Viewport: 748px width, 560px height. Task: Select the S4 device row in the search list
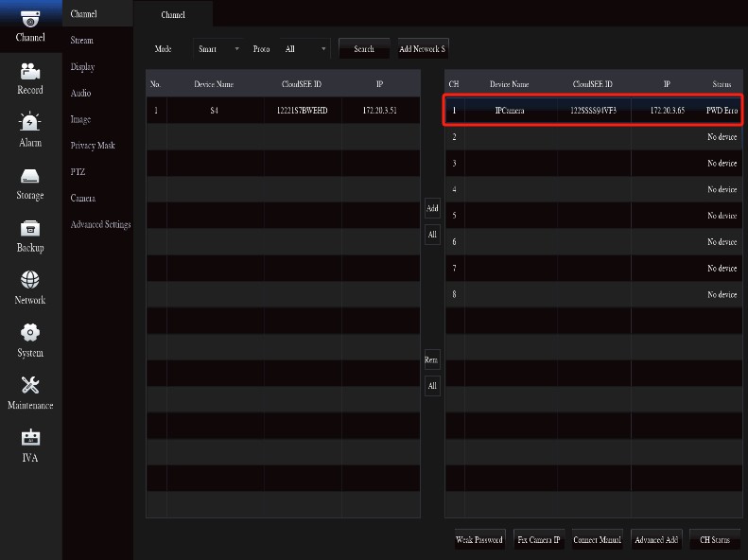(x=283, y=111)
